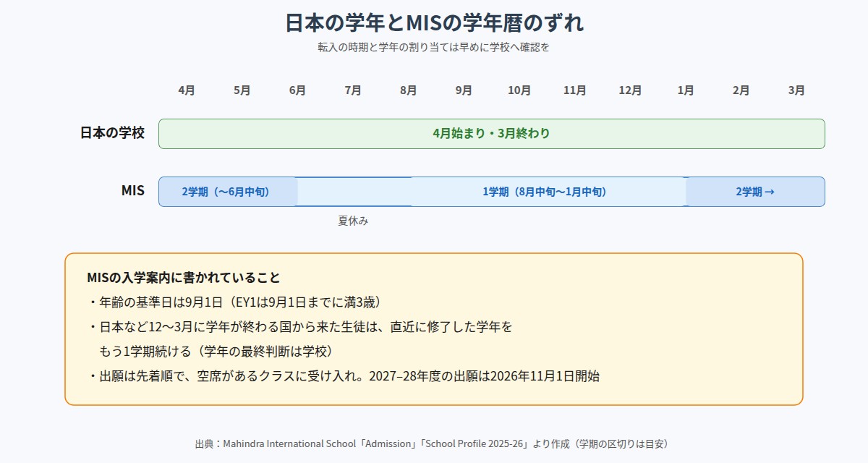Click the bullet 年齢の基準日は9月1日

234,302
